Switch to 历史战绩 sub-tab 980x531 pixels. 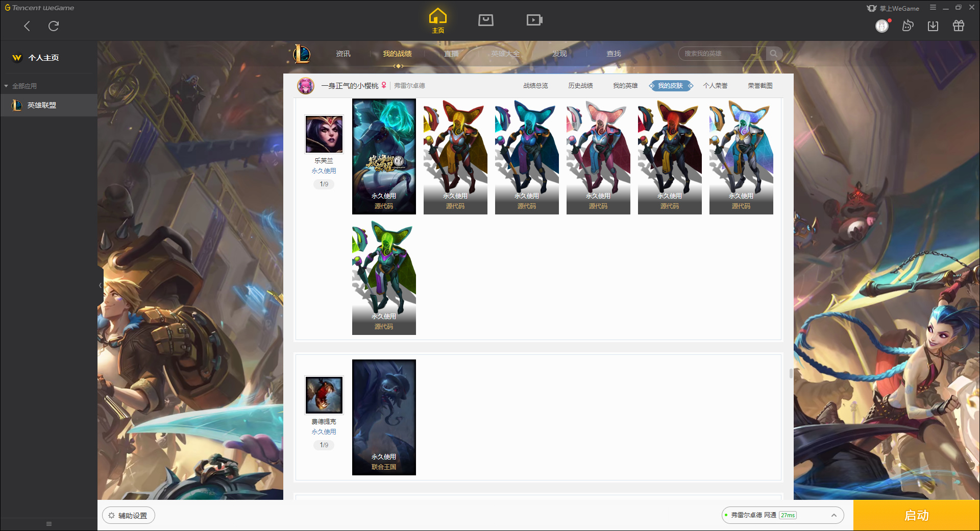(580, 86)
